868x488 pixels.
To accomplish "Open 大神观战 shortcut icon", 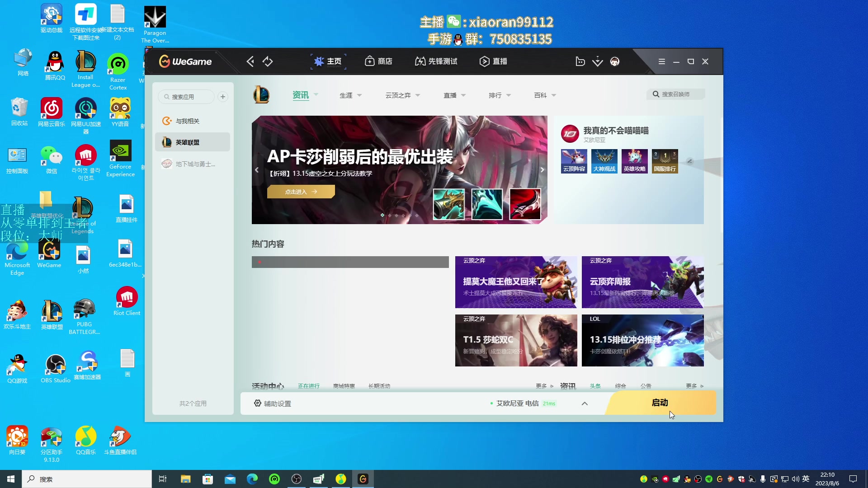I will tap(604, 161).
